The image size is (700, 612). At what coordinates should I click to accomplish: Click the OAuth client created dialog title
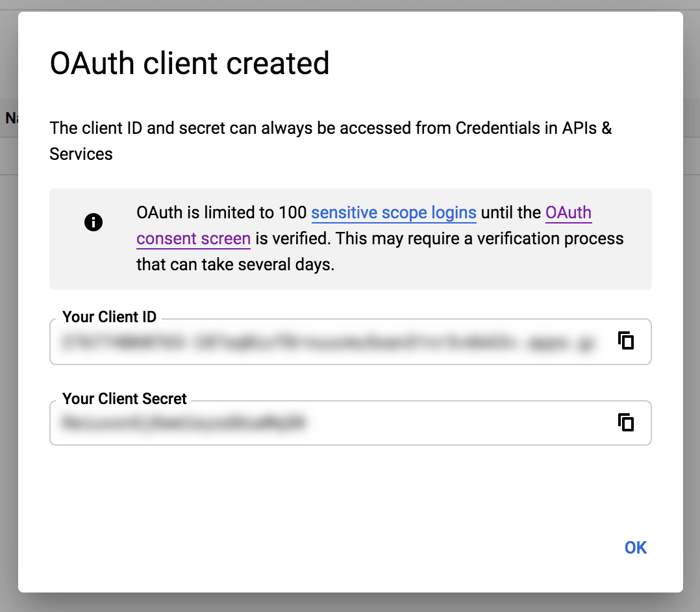tap(190, 63)
